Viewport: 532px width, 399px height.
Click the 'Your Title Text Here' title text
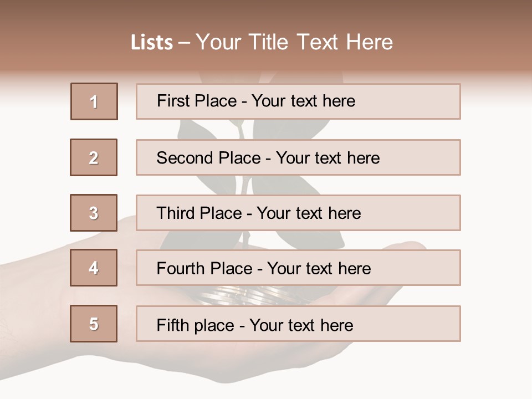[x=294, y=43]
